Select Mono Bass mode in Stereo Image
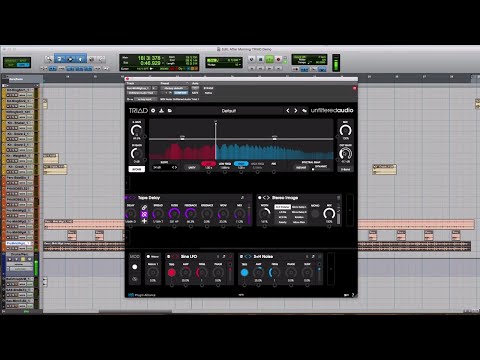Image resolution: width=480 pixels, height=360 pixels. (x=299, y=222)
